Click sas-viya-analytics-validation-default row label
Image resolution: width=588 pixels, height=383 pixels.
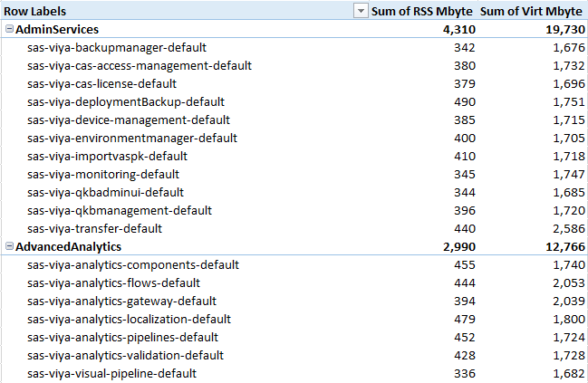125,355
